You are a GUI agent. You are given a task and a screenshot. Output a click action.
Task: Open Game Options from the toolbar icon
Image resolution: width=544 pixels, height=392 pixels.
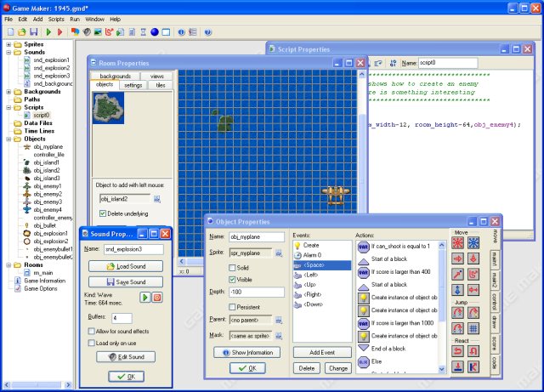[193, 32]
